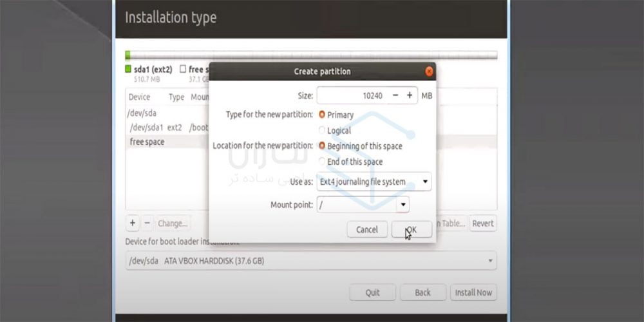This screenshot has width=644, height=322.
Task: Decrease partition size with minus button
Action: pyautogui.click(x=395, y=95)
